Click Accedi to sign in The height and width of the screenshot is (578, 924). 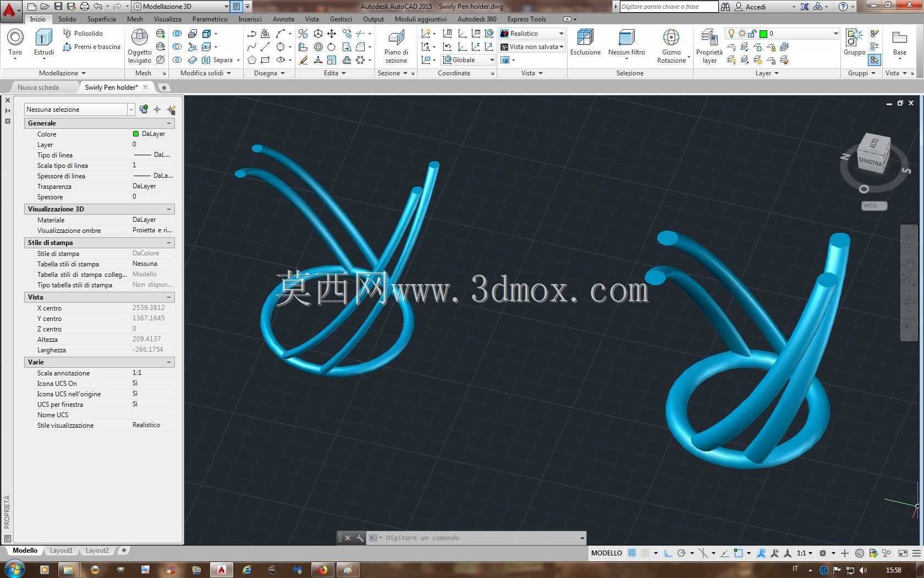point(756,7)
